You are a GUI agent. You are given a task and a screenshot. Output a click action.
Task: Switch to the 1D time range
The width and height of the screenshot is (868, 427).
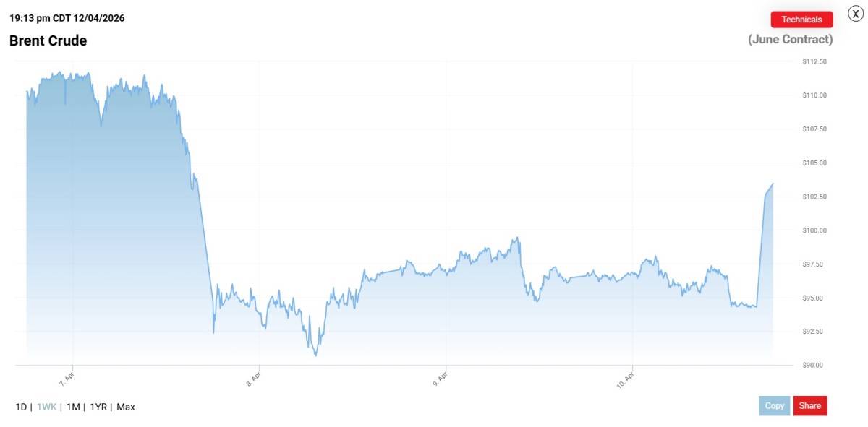pyautogui.click(x=21, y=407)
